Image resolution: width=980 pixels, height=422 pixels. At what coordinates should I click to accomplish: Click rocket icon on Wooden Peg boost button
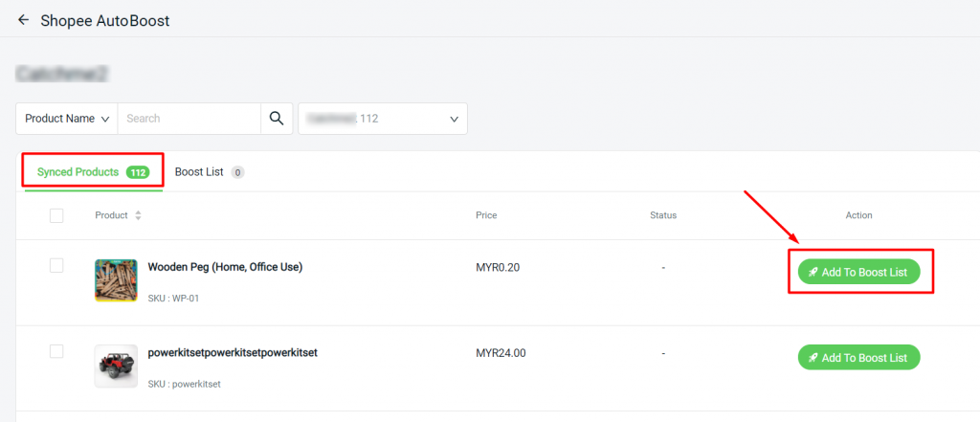pyautogui.click(x=813, y=273)
